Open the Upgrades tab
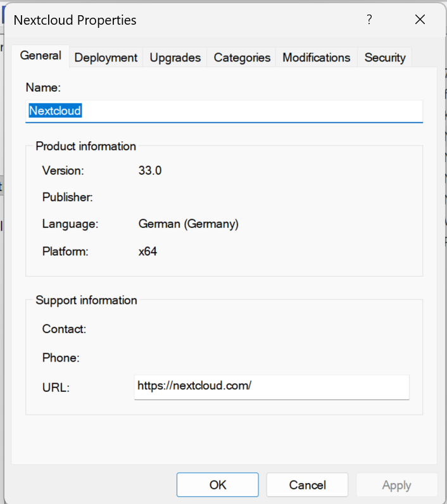This screenshot has width=447, height=504. coord(175,58)
